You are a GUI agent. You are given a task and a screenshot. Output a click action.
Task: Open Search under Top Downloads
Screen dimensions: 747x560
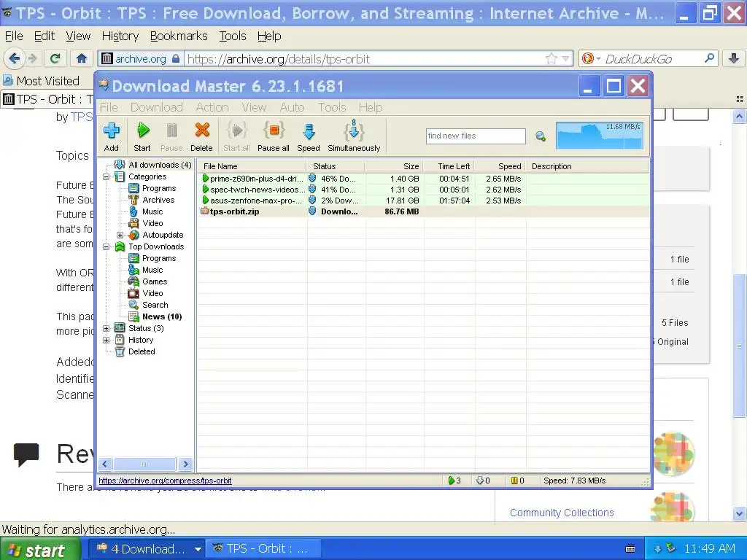coord(155,305)
